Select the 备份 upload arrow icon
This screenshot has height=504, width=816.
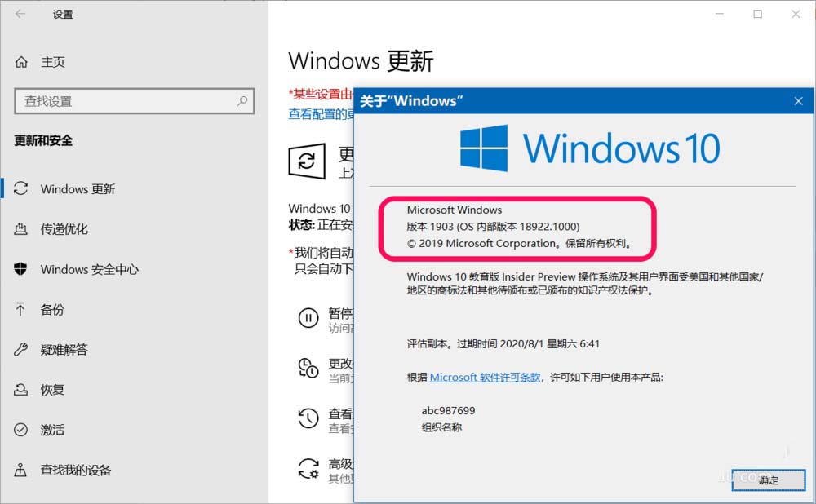click(20, 309)
